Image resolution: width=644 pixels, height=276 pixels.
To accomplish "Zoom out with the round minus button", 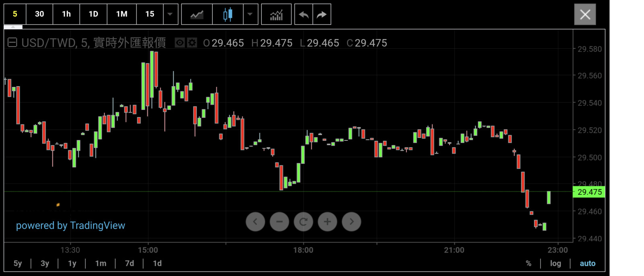I will click(279, 222).
